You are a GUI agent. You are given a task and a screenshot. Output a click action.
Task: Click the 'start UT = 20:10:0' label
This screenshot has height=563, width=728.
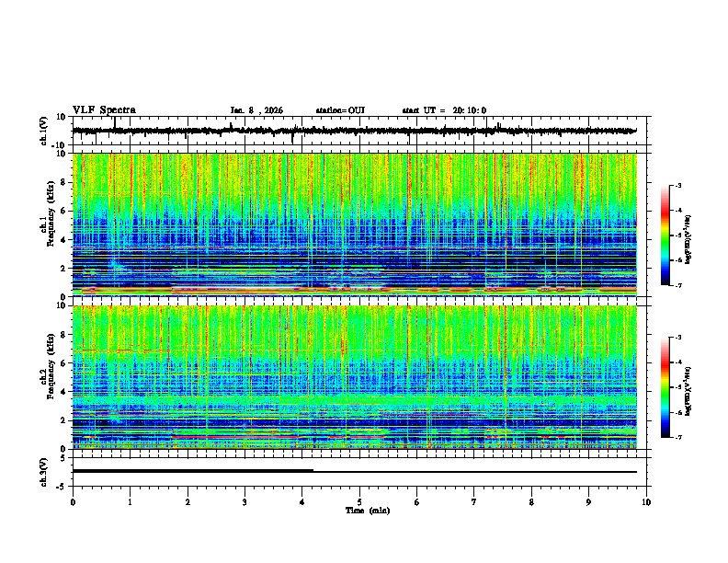click(x=444, y=110)
